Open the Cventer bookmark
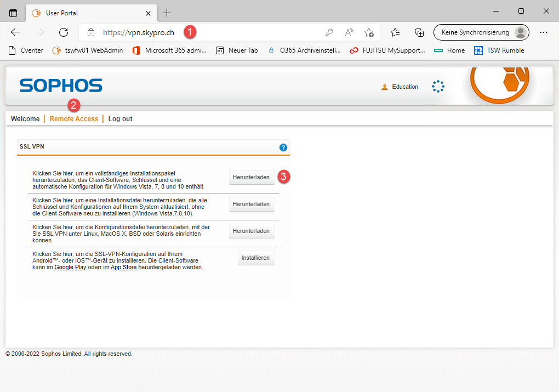This screenshot has width=559, height=392. coord(26,50)
